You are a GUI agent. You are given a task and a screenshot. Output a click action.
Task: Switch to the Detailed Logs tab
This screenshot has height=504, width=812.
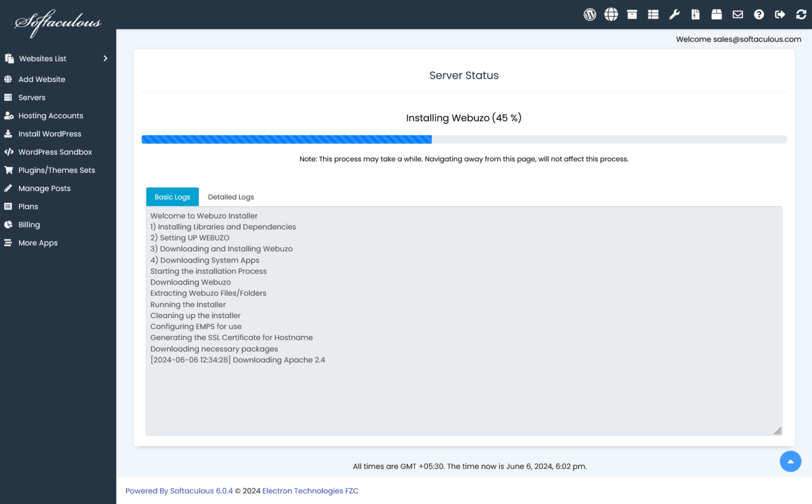pos(231,197)
